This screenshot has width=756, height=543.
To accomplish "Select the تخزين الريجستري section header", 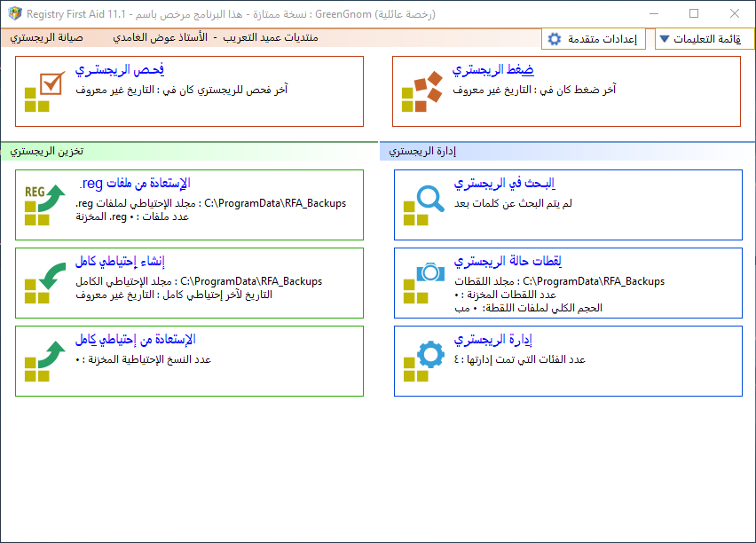I will (x=47, y=152).
